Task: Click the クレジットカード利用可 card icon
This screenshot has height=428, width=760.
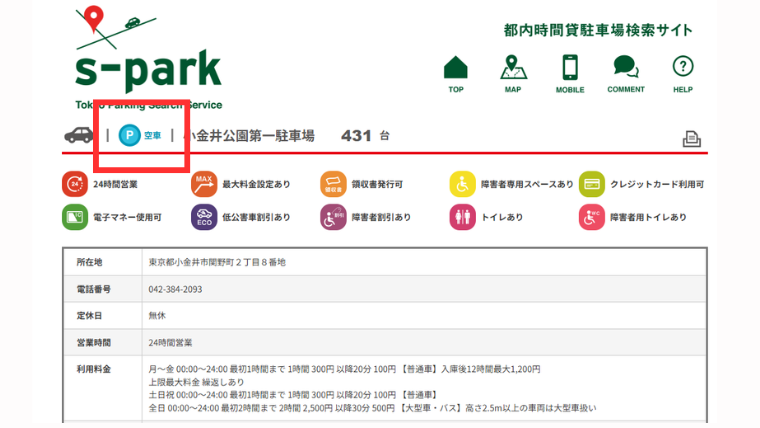Action: (x=592, y=184)
